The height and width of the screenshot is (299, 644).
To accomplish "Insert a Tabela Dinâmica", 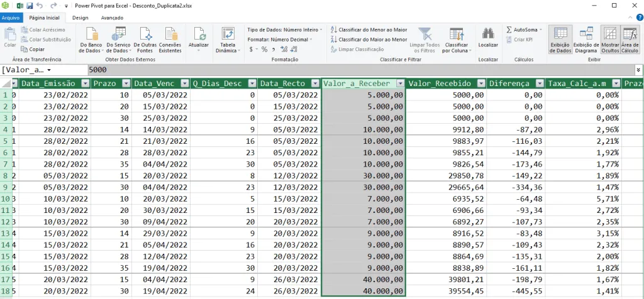I will (228, 40).
